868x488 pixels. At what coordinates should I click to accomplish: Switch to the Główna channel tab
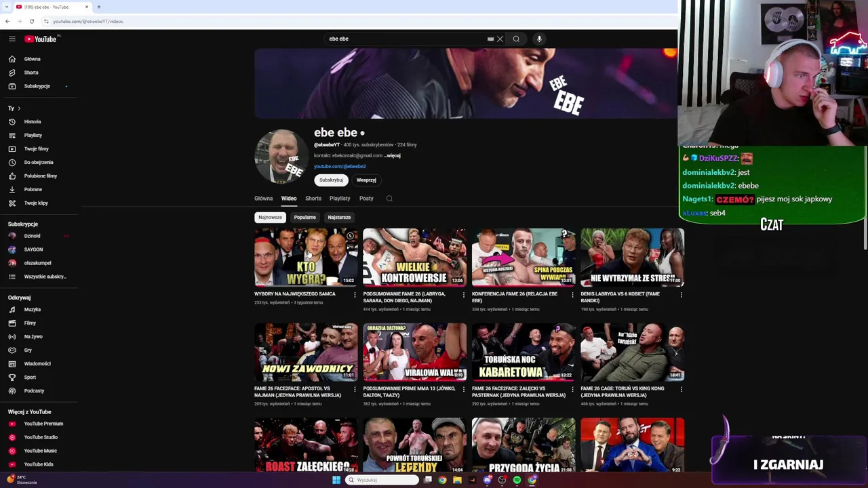pos(263,199)
